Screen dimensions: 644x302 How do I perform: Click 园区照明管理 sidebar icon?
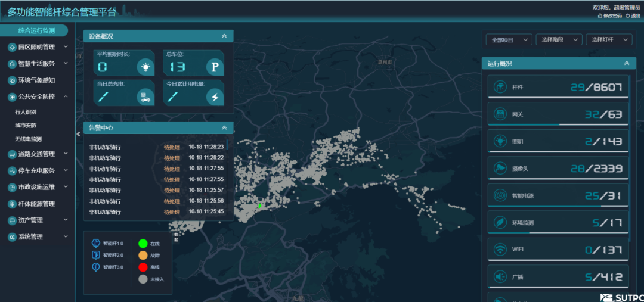click(13, 47)
